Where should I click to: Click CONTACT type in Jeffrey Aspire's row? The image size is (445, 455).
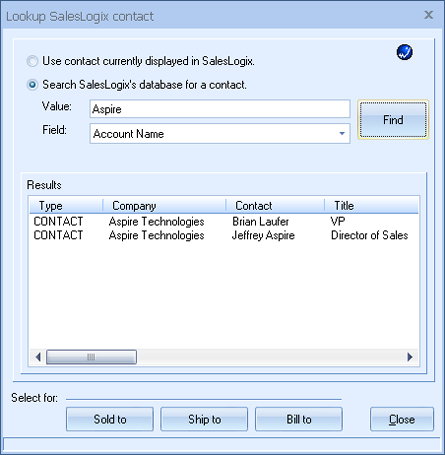coord(58,235)
